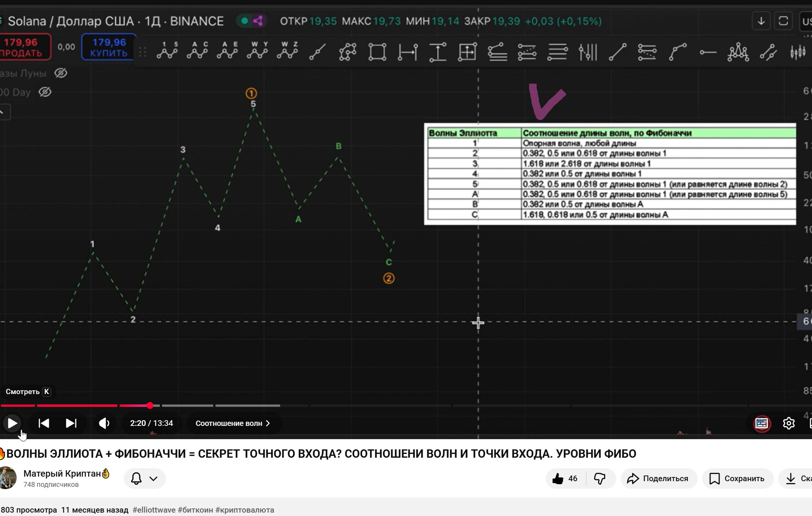Select the ABC correction wave tool
Viewport: 812px width, 516px height.
click(x=197, y=51)
